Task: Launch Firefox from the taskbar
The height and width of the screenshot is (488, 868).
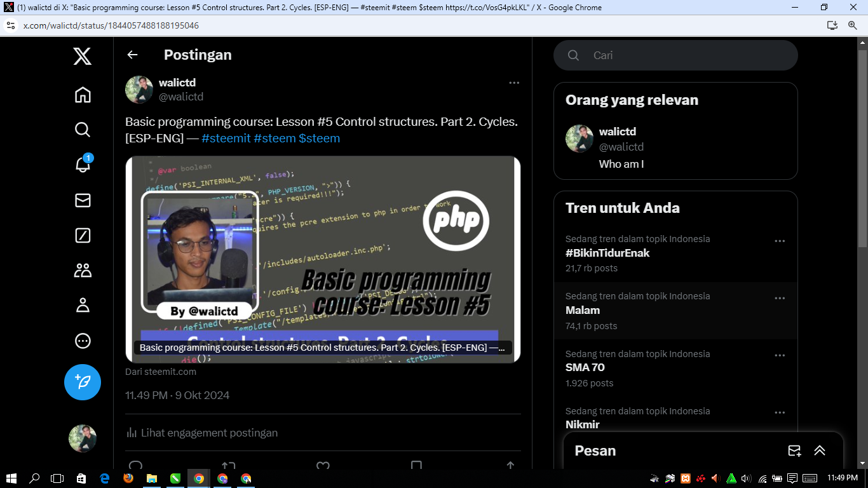Action: coord(128,478)
